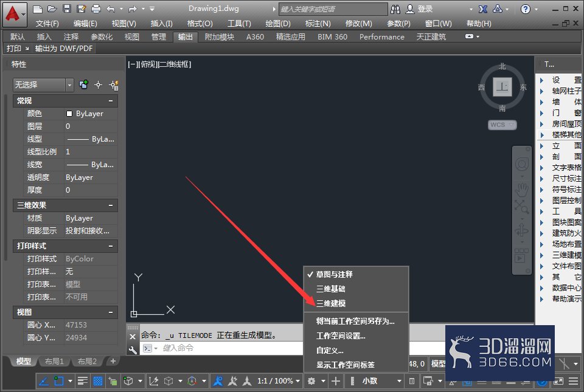Click the 登录 sign-in button
Screen dimensions: 584x392
420,9
